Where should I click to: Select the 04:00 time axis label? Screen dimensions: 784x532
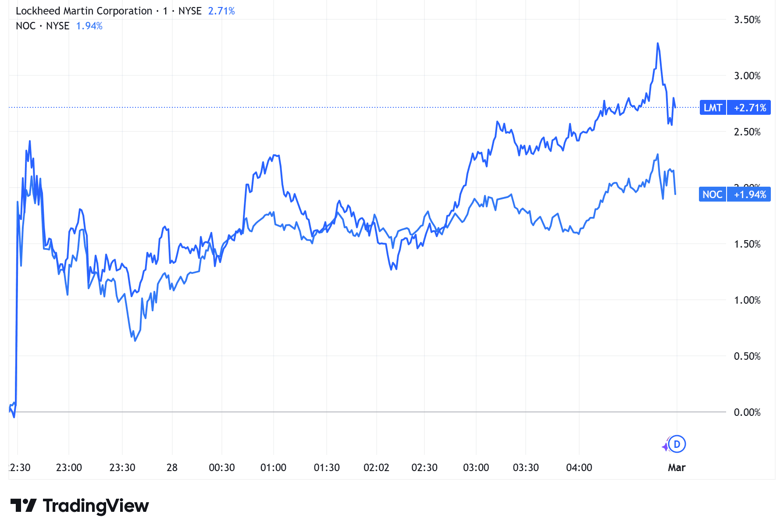click(x=579, y=468)
